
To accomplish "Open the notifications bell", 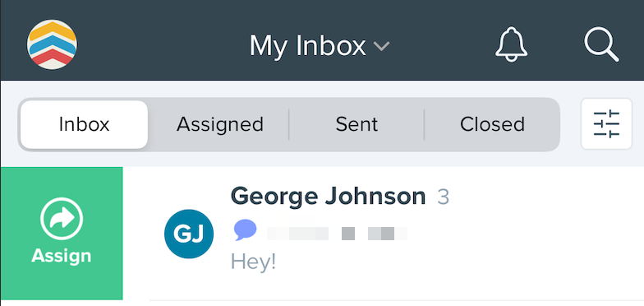I will tap(511, 44).
